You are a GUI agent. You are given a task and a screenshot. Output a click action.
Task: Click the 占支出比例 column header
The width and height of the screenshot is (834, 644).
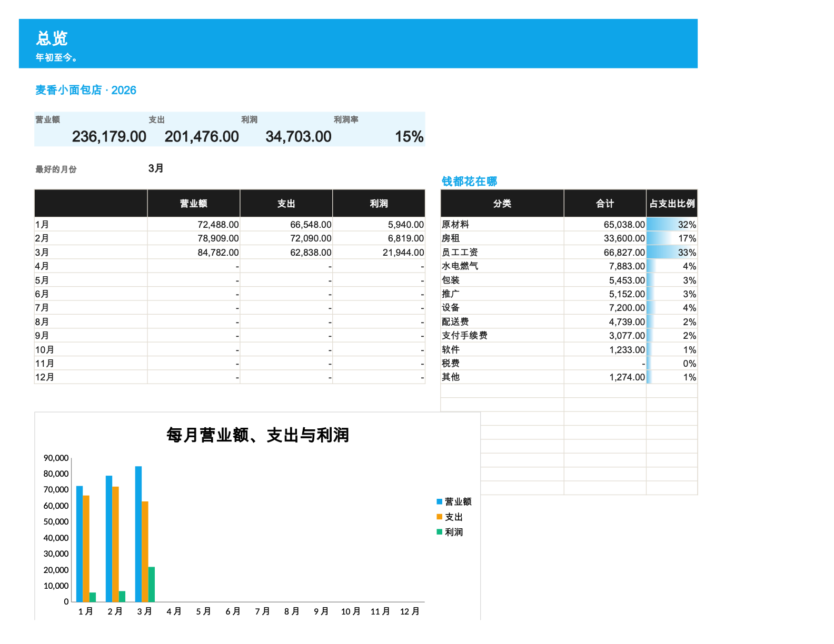[672, 204]
